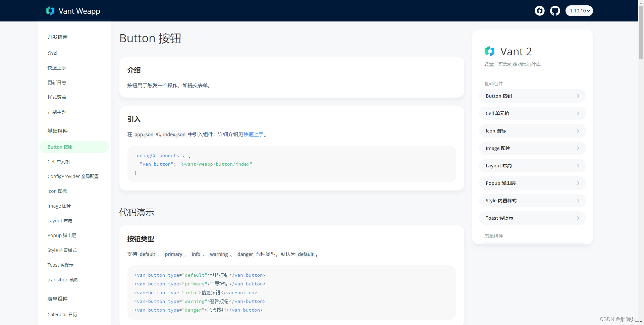Click the page vertical scrollbar thumb
Image resolution: width=644 pixels, height=325 pixels.
pos(641,32)
